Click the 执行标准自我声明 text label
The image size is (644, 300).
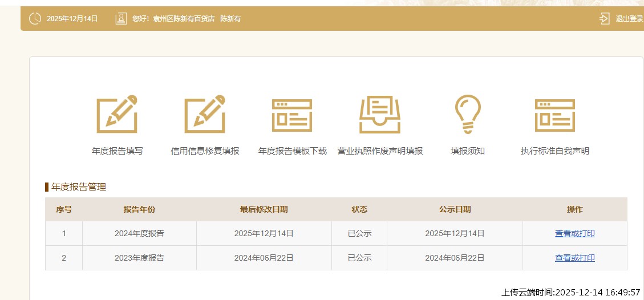(x=554, y=151)
